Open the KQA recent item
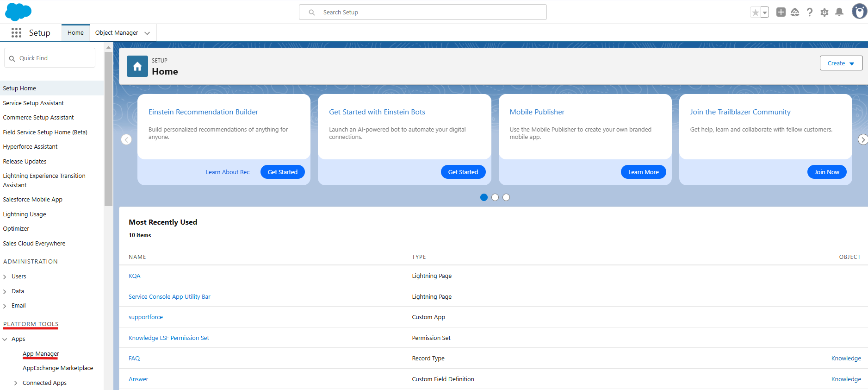The image size is (868, 390). coord(135,276)
